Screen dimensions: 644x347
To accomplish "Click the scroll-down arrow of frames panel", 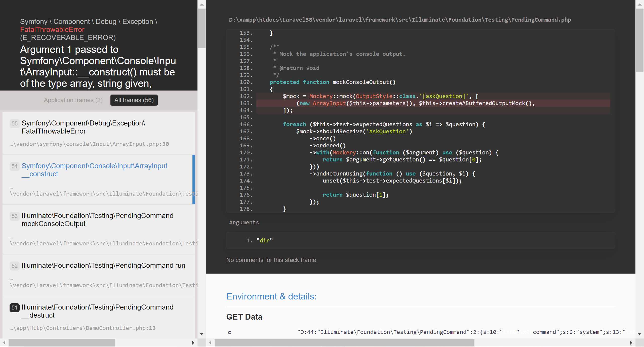I will coord(202,334).
